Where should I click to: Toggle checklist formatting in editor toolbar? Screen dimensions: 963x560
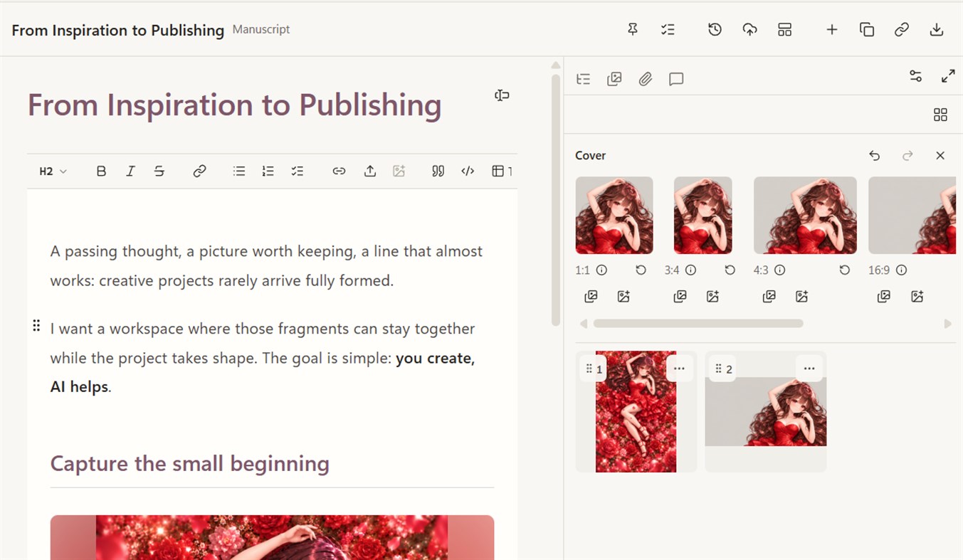pyautogui.click(x=297, y=171)
